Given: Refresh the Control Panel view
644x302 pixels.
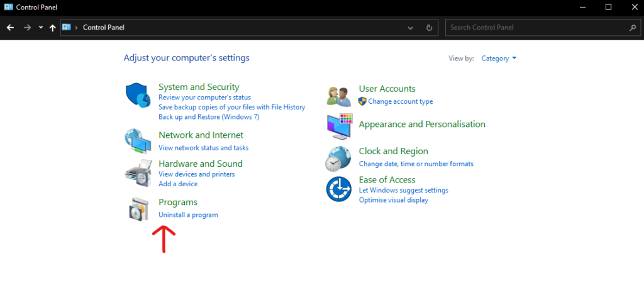Looking at the screenshot, I should tap(429, 28).
